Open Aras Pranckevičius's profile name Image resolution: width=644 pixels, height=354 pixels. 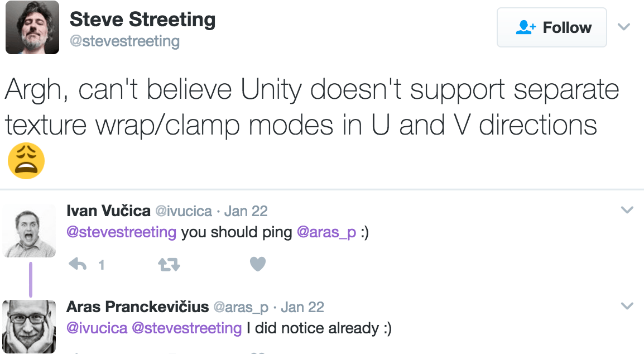[138, 307]
